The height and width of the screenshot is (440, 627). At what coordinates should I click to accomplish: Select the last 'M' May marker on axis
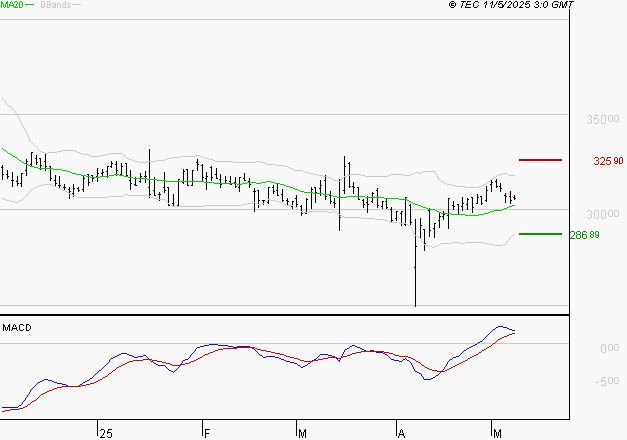point(498,431)
